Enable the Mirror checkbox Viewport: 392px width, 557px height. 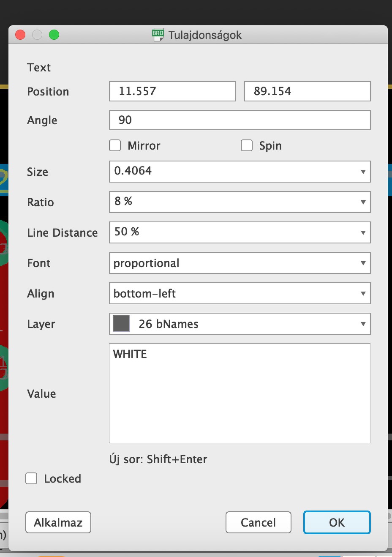115,146
